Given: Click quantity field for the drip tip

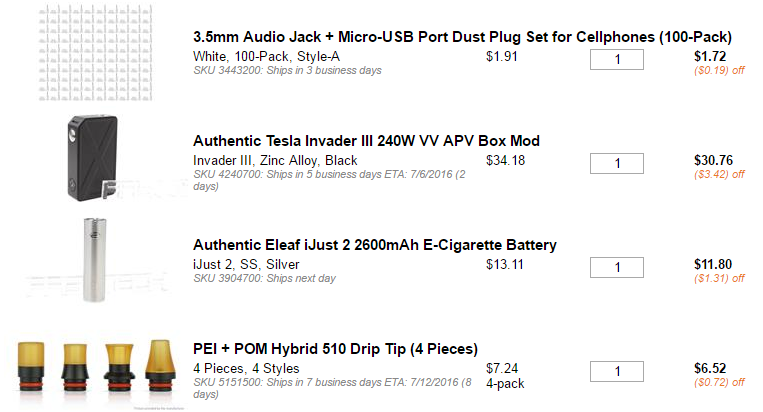Looking at the screenshot, I should point(617,371).
